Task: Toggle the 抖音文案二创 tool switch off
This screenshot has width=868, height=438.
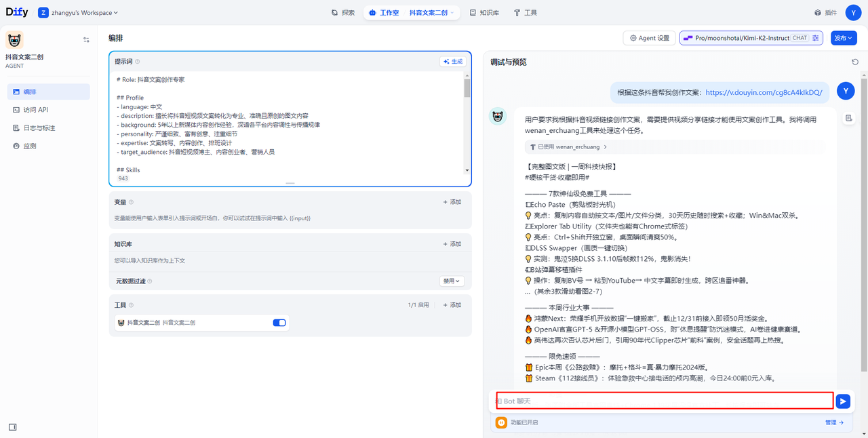Action: tap(279, 323)
